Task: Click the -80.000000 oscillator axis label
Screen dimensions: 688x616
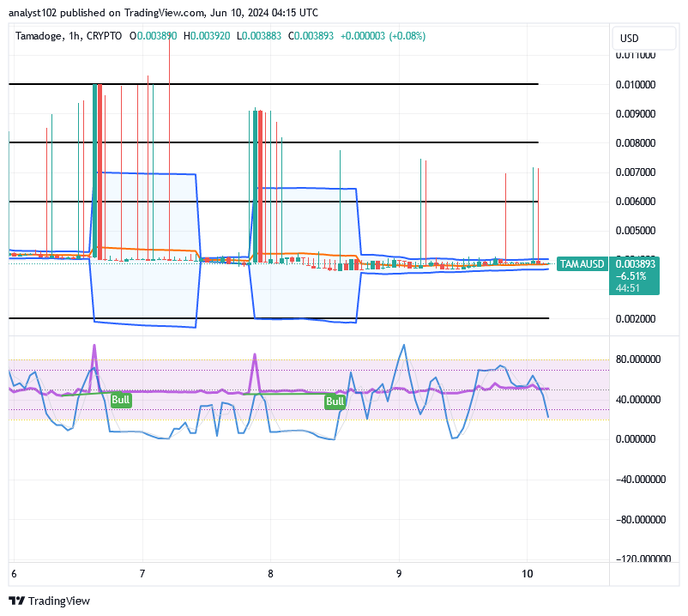Action: pos(641,520)
